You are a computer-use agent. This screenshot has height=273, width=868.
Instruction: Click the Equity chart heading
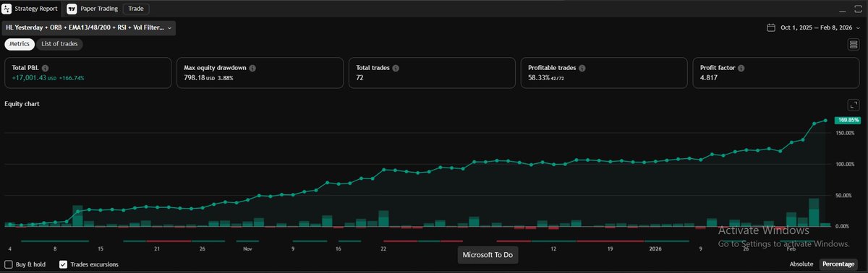pyautogui.click(x=22, y=104)
